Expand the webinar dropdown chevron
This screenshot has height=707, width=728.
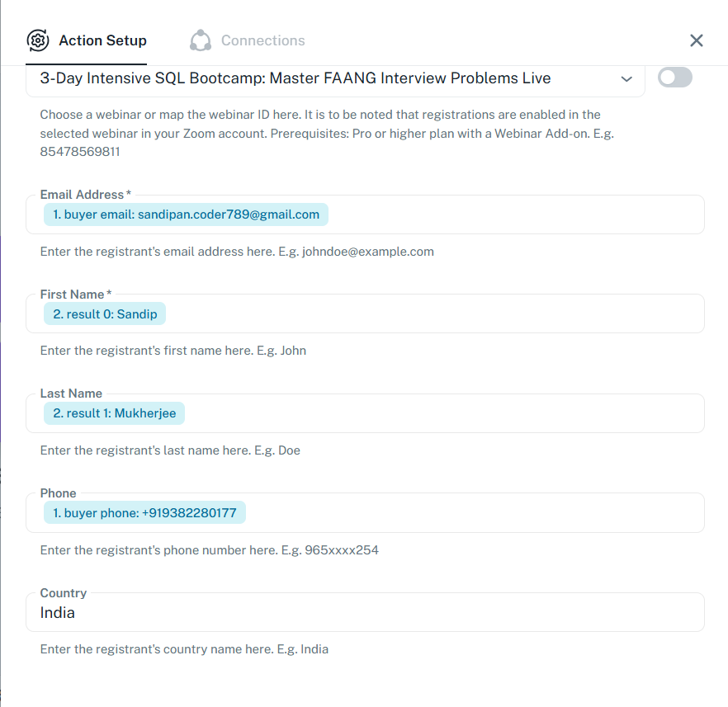point(626,79)
